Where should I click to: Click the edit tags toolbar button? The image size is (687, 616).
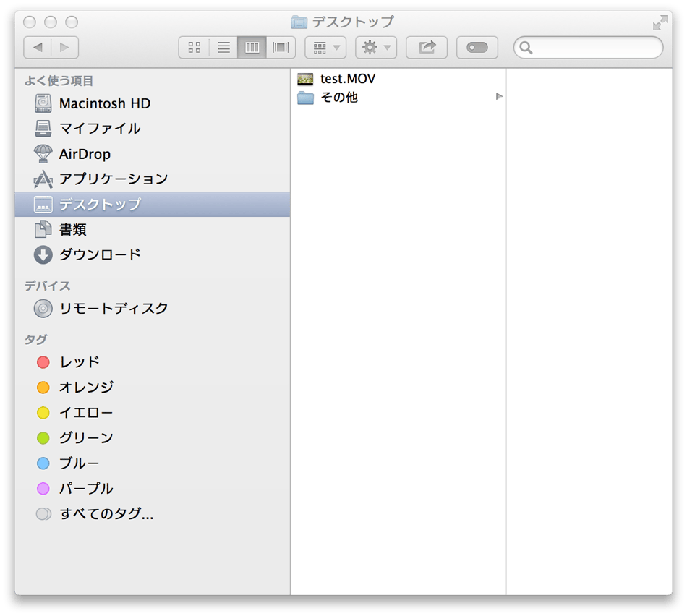tap(477, 48)
